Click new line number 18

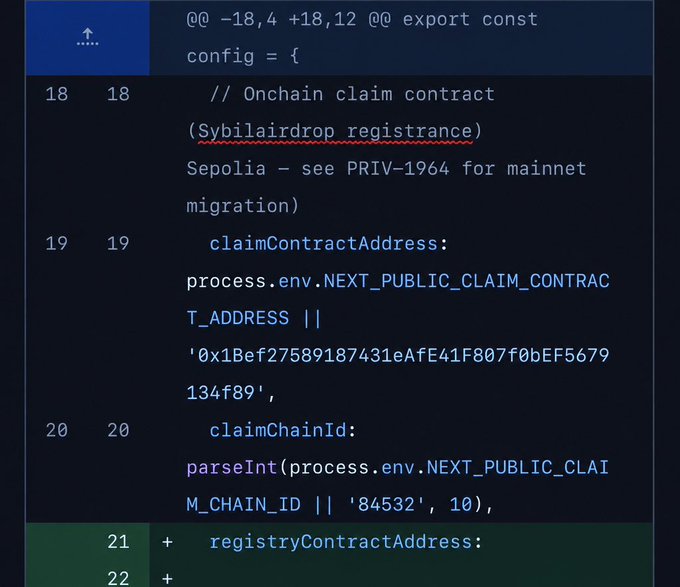pyautogui.click(x=118, y=94)
